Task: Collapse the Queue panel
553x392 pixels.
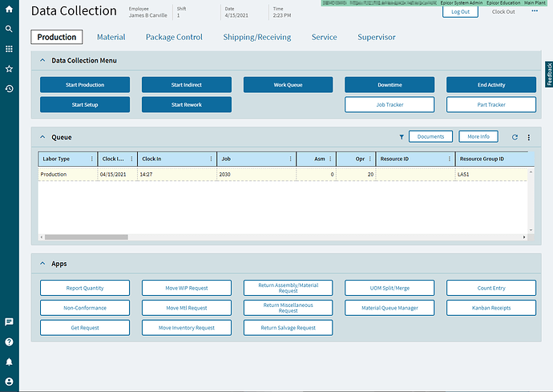Action: pyautogui.click(x=42, y=137)
